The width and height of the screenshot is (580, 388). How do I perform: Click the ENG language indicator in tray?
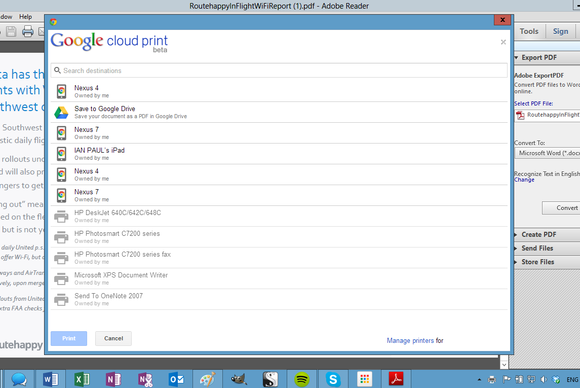click(572, 380)
